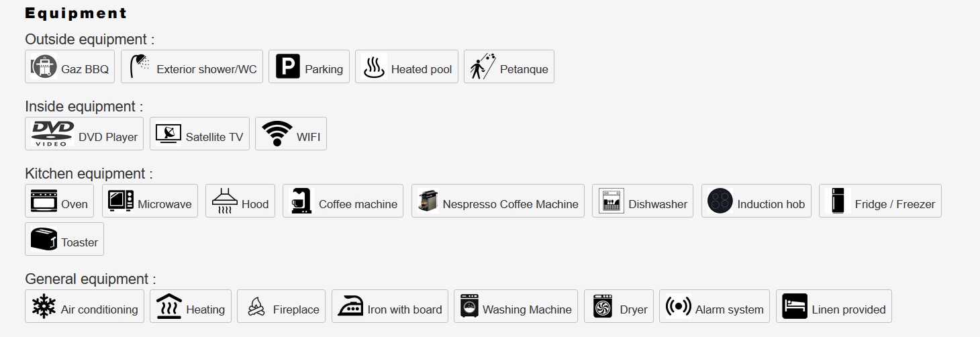
Task: Select the Induction hob round icon
Action: pyautogui.click(x=720, y=201)
